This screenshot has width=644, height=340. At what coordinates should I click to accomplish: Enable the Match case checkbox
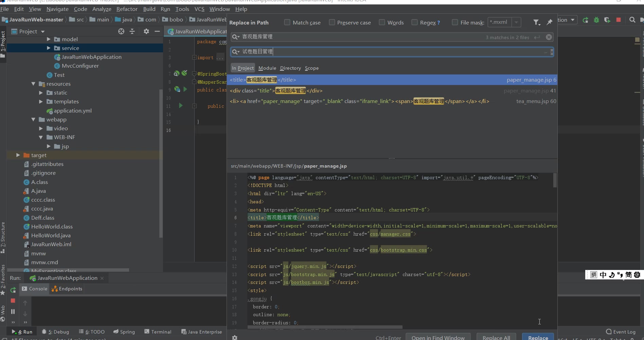[287, 22]
